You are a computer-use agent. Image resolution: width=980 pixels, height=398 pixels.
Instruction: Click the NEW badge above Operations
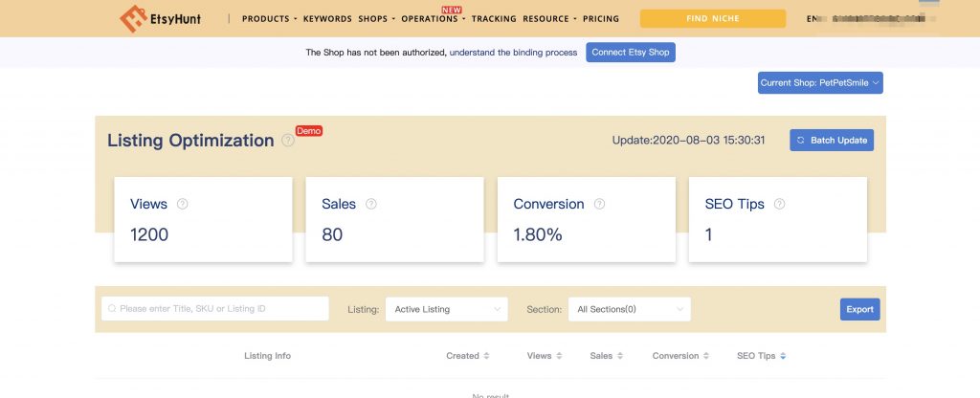point(452,10)
